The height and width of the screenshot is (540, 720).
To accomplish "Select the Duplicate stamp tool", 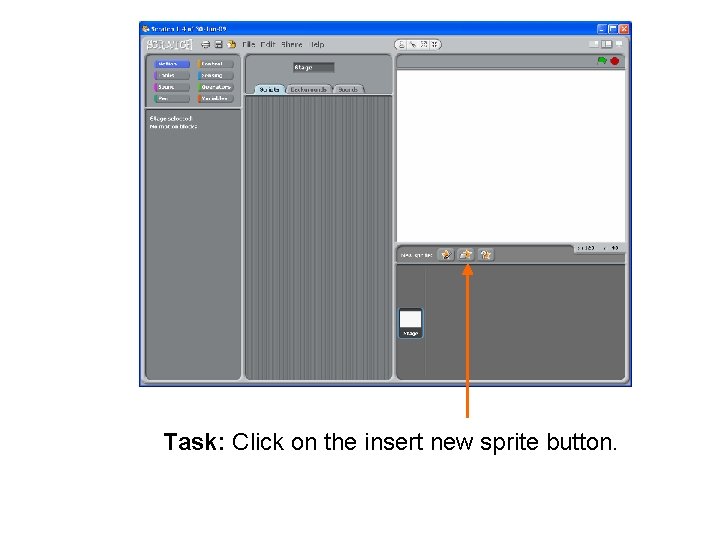I will pyautogui.click(x=402, y=45).
